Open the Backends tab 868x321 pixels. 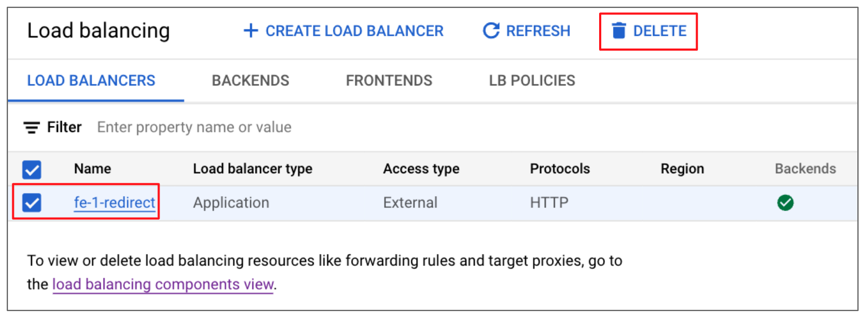(x=251, y=81)
